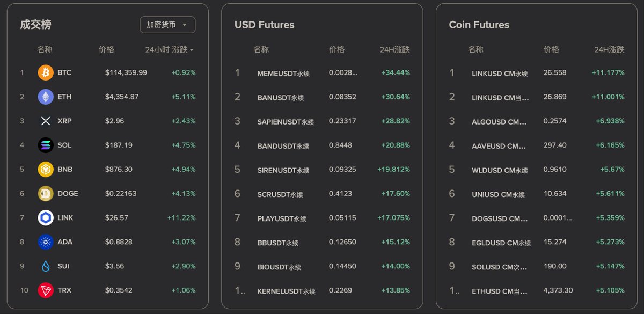Image resolution: width=644 pixels, height=314 pixels.
Task: Select the XRP coin icon
Action: [x=46, y=121]
